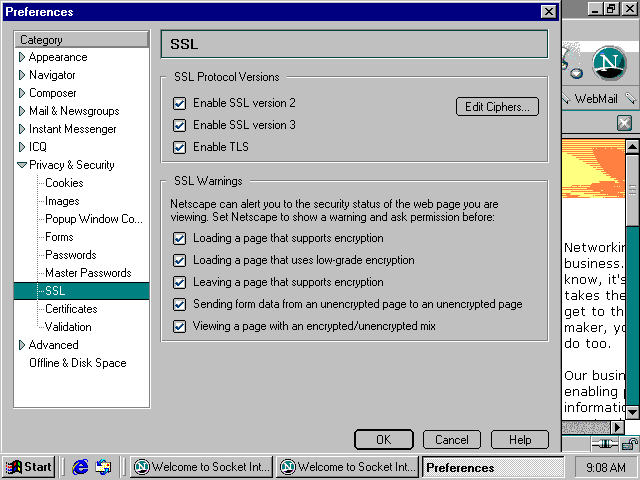Click the browser vertical scrollbar down arrow
640x480 pixels.
click(x=632, y=412)
